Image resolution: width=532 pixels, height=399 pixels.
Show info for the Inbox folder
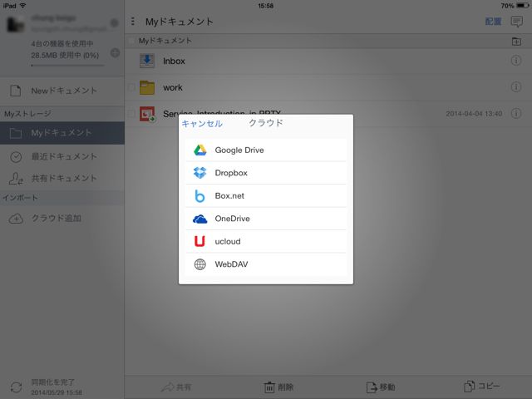coord(516,61)
